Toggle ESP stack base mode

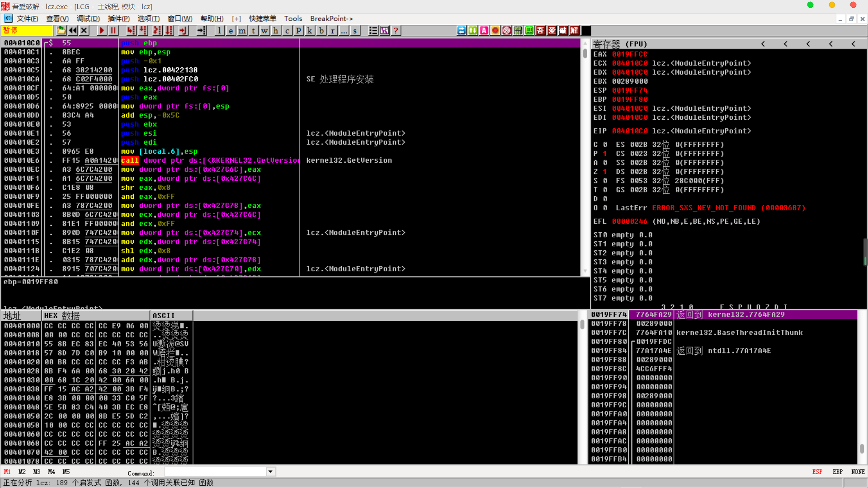click(x=817, y=472)
